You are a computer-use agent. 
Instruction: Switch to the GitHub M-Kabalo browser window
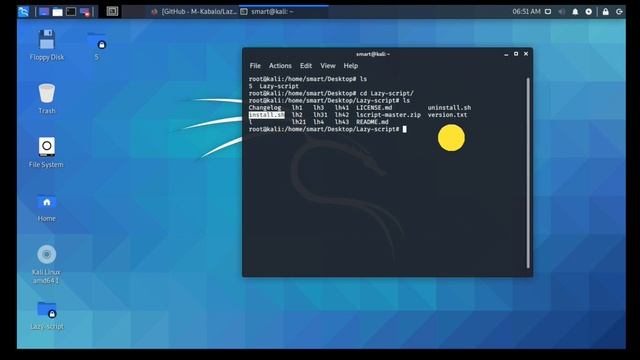click(194, 11)
